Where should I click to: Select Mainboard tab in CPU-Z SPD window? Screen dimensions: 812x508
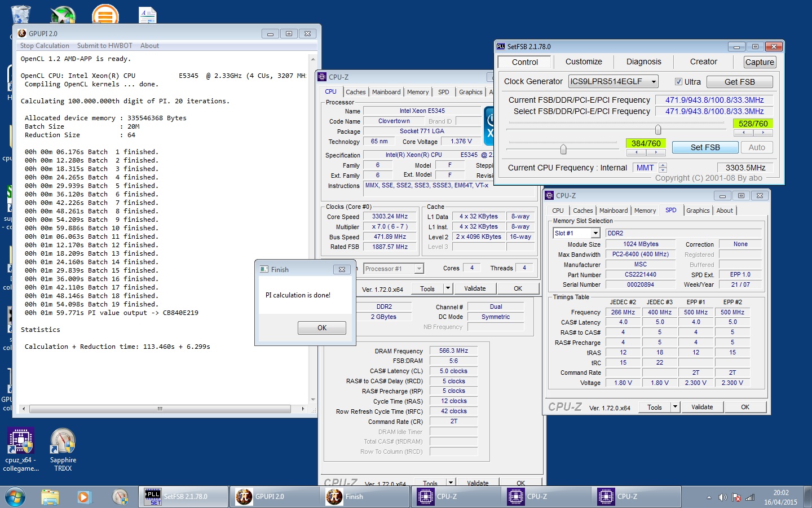tap(614, 211)
